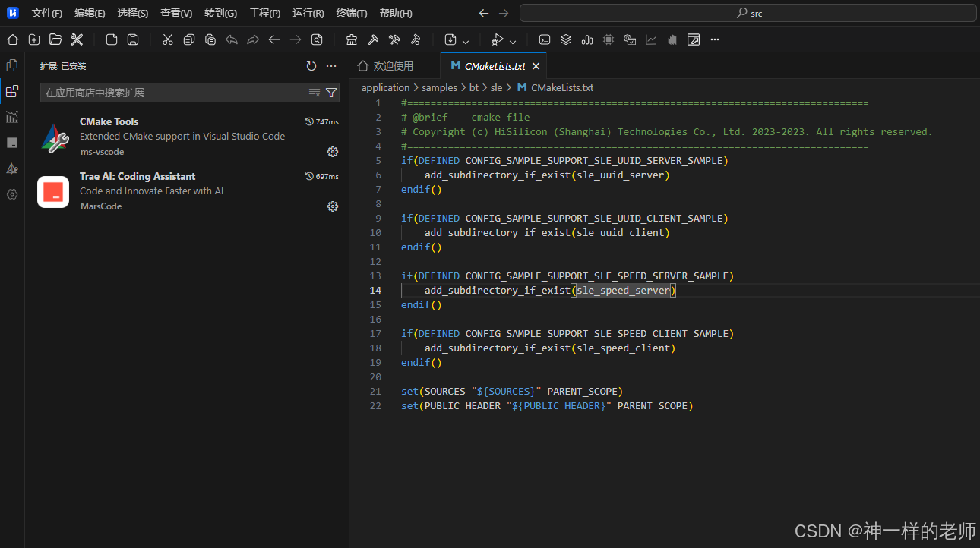Image resolution: width=980 pixels, height=548 pixels.
Task: Expand the debug run dropdown arrow
Action: 513,40
